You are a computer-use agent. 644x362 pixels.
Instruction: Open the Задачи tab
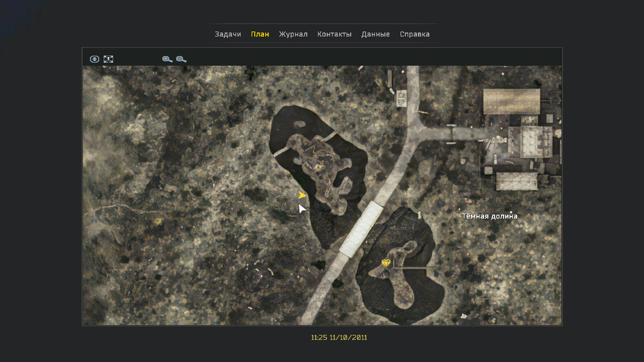228,34
